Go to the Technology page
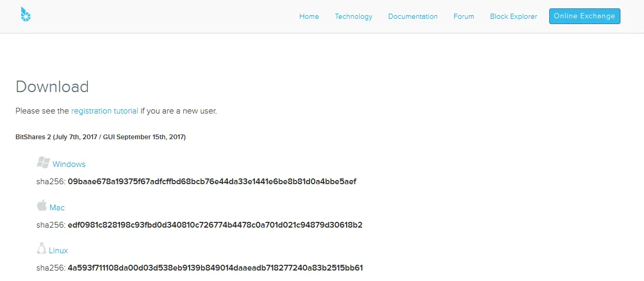Screen dimensions: 644x281 click(x=353, y=16)
